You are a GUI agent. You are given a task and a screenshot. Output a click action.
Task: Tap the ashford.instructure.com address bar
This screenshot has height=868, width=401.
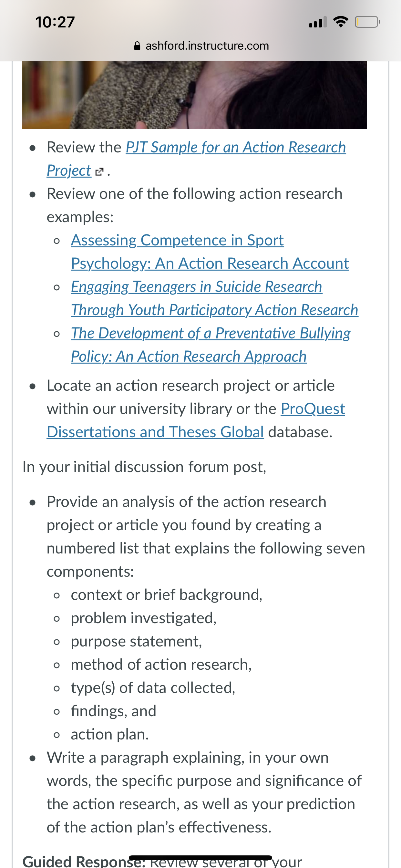[x=201, y=46]
